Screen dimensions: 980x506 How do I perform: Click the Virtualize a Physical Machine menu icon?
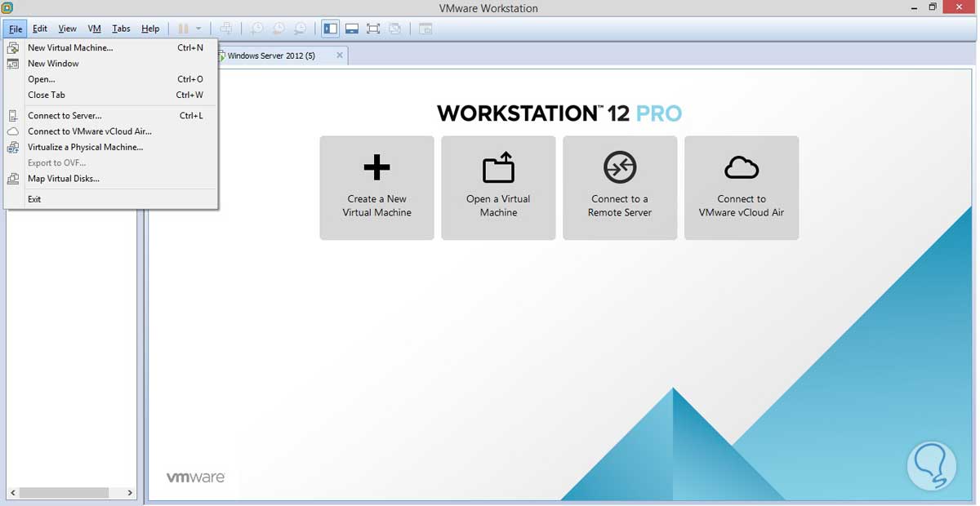pyautogui.click(x=13, y=148)
